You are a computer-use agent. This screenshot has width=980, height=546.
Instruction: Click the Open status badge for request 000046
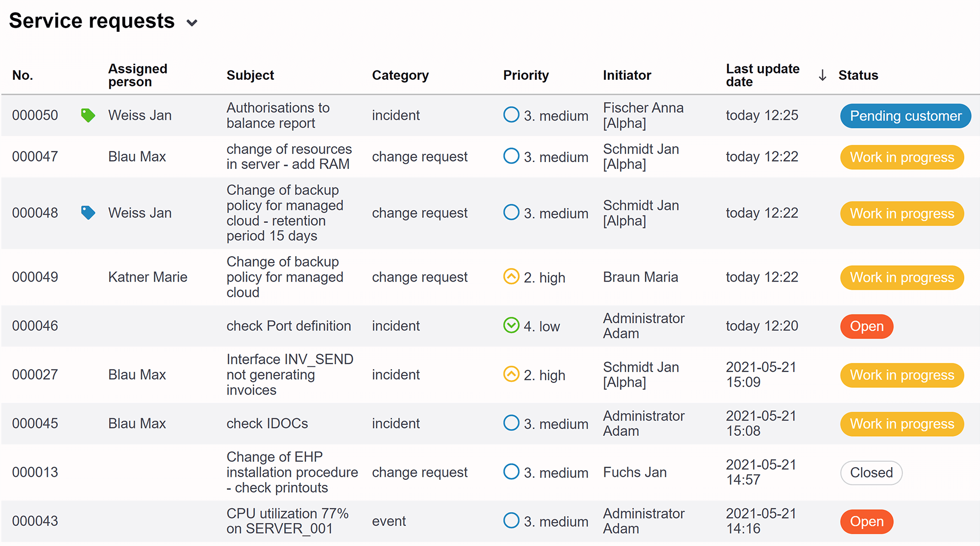(x=867, y=326)
